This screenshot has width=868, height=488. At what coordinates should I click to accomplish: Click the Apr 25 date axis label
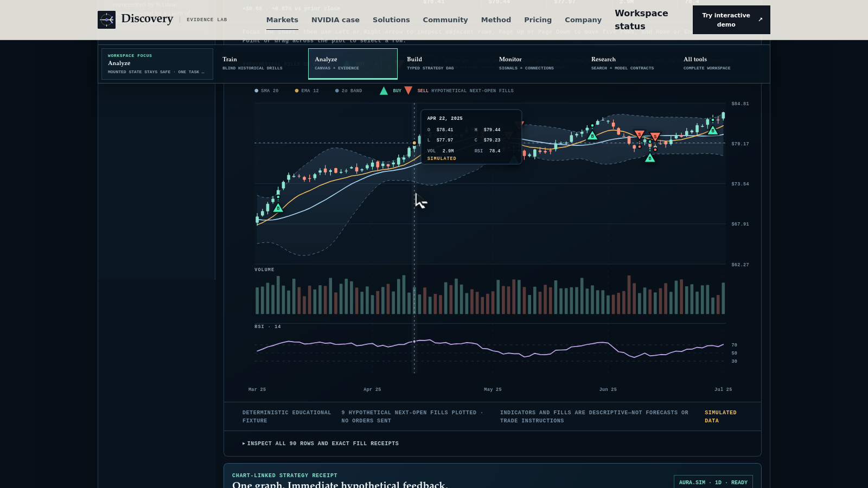click(372, 389)
